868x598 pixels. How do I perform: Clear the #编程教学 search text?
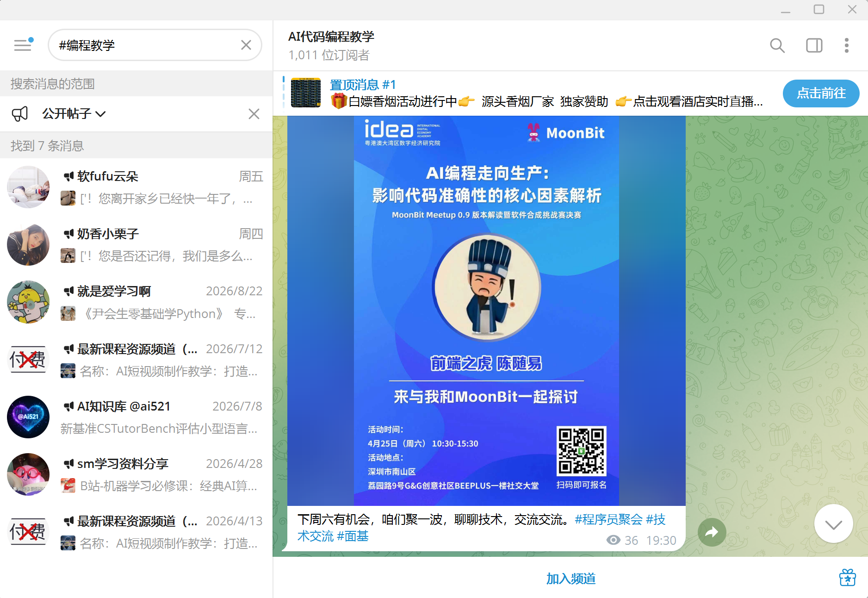click(x=246, y=45)
